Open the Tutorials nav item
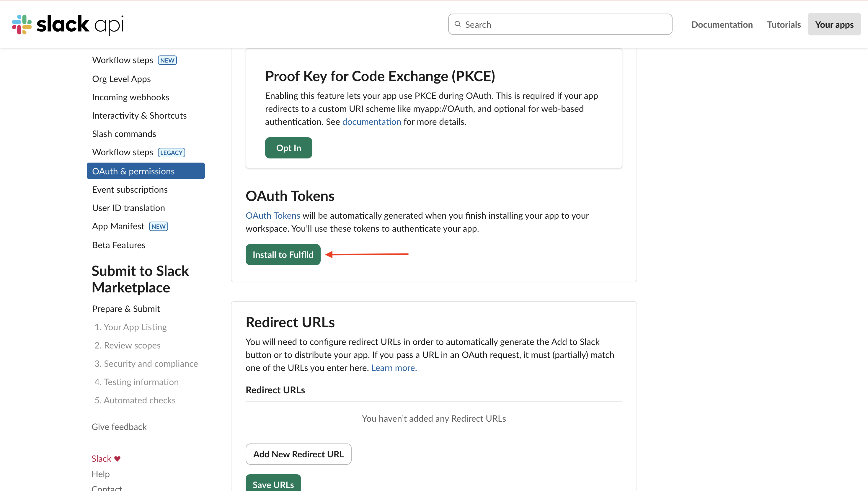The image size is (868, 491). point(783,24)
